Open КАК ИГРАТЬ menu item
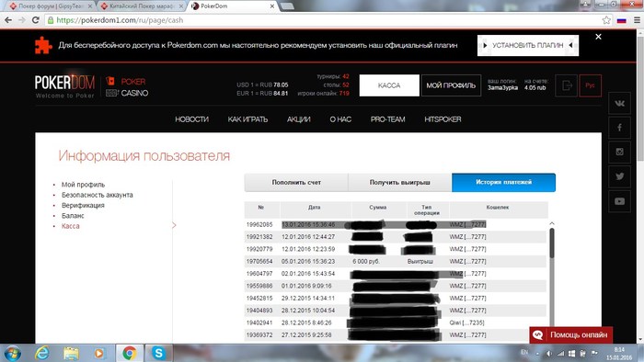The image size is (644, 362). tap(247, 119)
